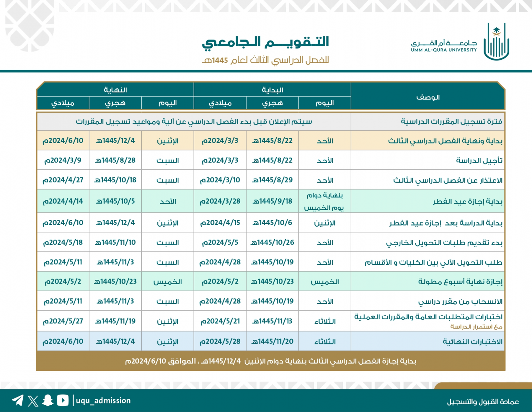Click the X (Twitter) icon in the footer
Screen dimensions: 532x412
[33, 401]
